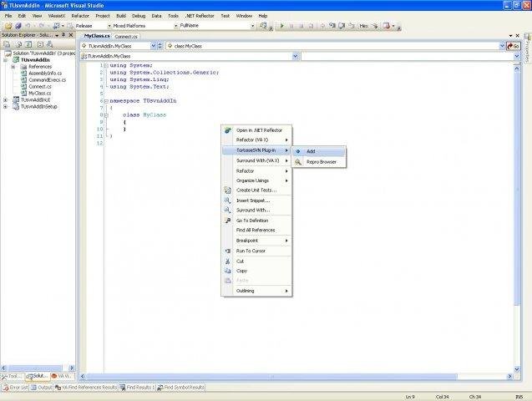The width and height of the screenshot is (532, 401).
Task: Collapse the class MyClass code region
Action: coord(106,115)
